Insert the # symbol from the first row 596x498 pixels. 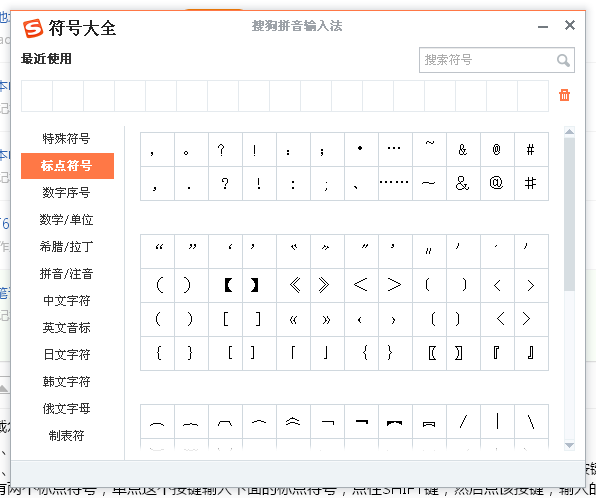click(531, 149)
